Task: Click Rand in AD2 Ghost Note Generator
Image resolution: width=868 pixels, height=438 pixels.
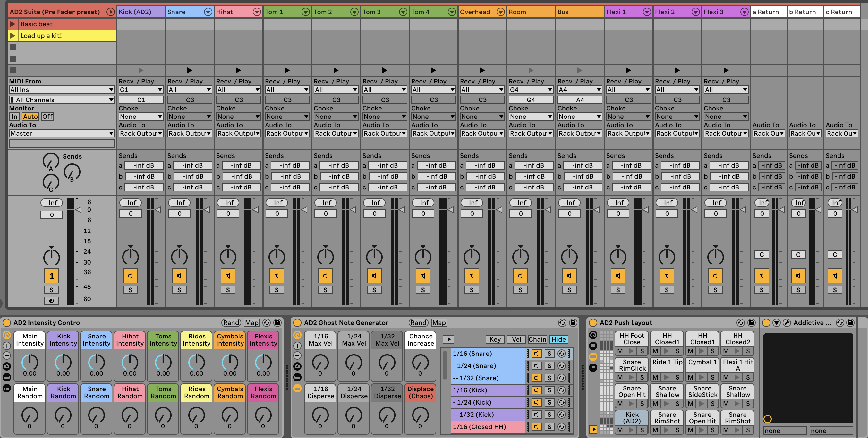Action: 419,323
